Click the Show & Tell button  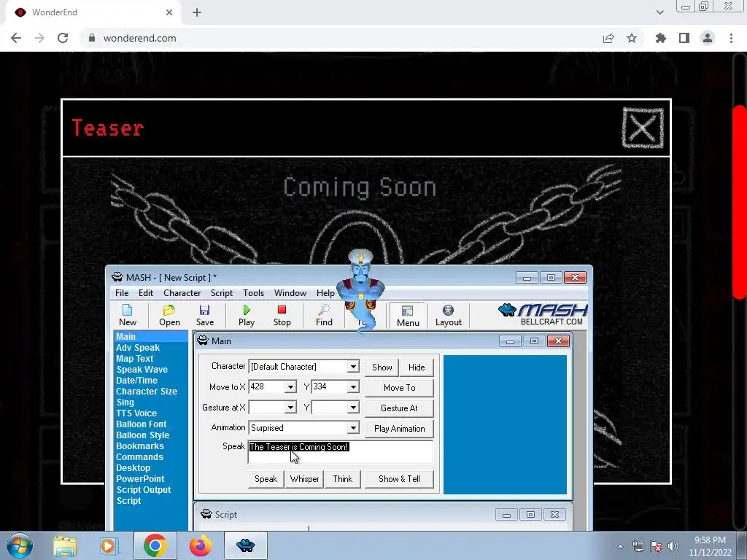(399, 479)
